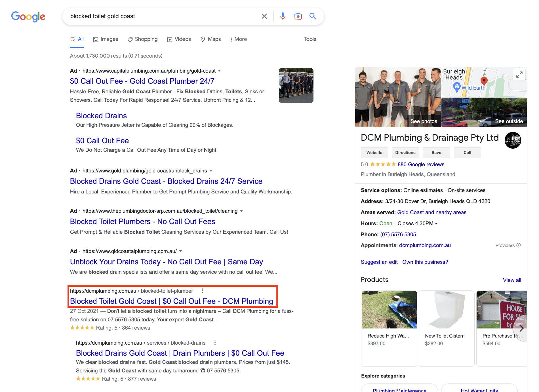Screen dimensions: 539x392
Task: Select the All results tab
Action: tap(77, 39)
